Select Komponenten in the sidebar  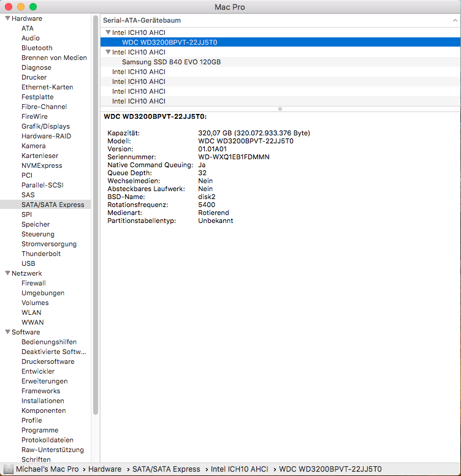[44, 410]
